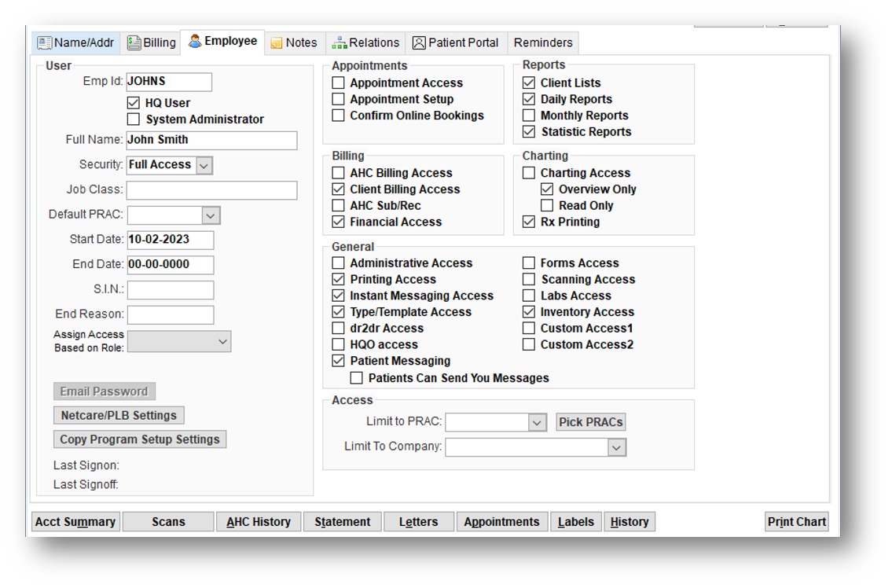Click the Full Name field
This screenshot has height=588, width=892.
[211, 140]
